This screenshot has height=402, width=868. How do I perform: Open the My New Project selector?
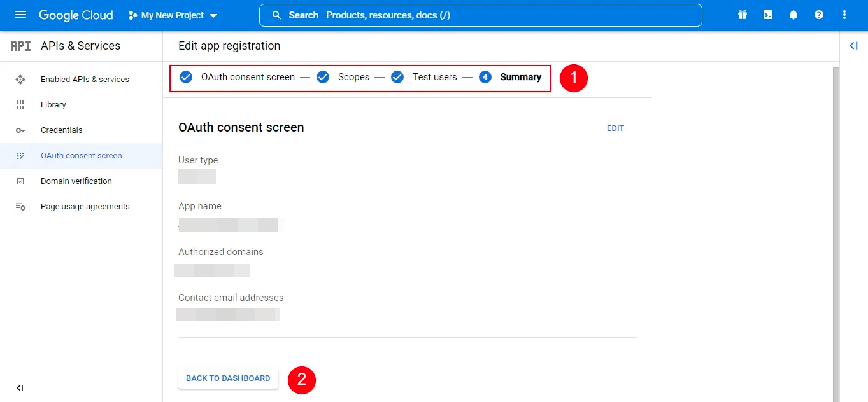coord(173,14)
